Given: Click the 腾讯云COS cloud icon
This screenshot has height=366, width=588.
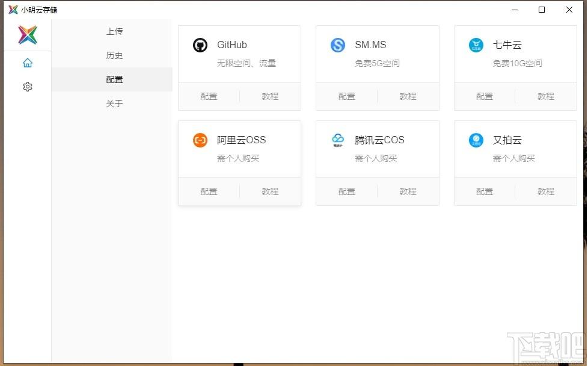Looking at the screenshot, I should coord(338,140).
